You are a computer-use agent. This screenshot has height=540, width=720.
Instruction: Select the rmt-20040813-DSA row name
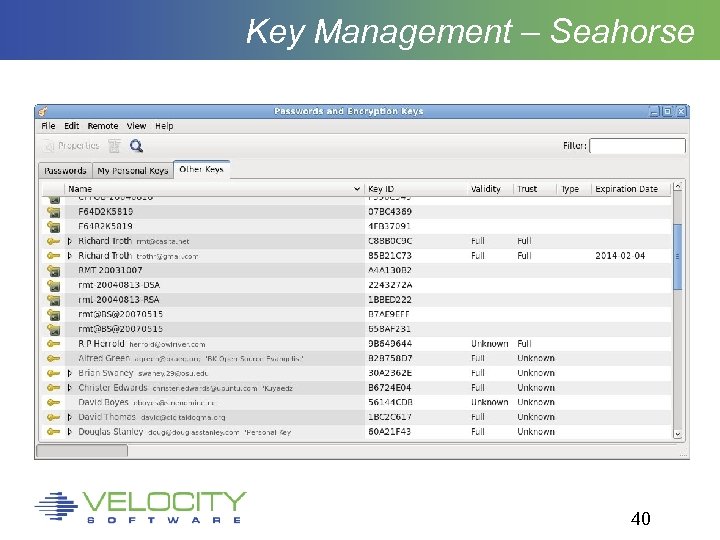pos(119,285)
